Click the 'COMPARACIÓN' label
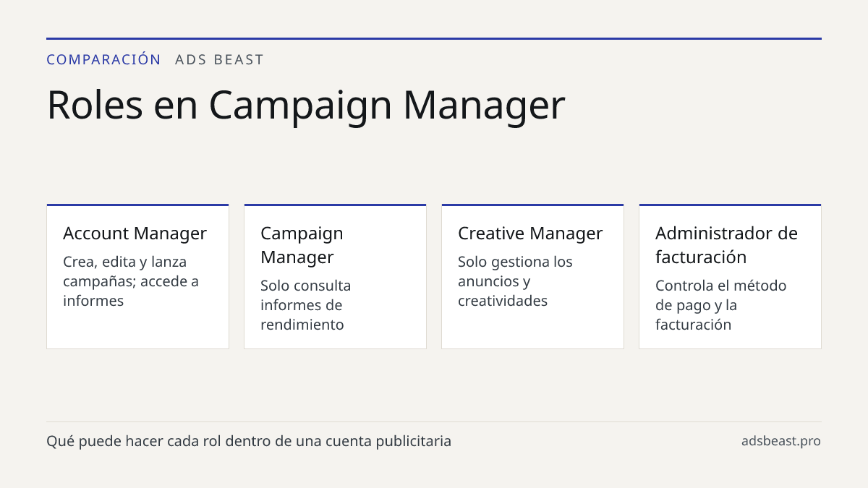This screenshot has width=868, height=488. pos(103,59)
